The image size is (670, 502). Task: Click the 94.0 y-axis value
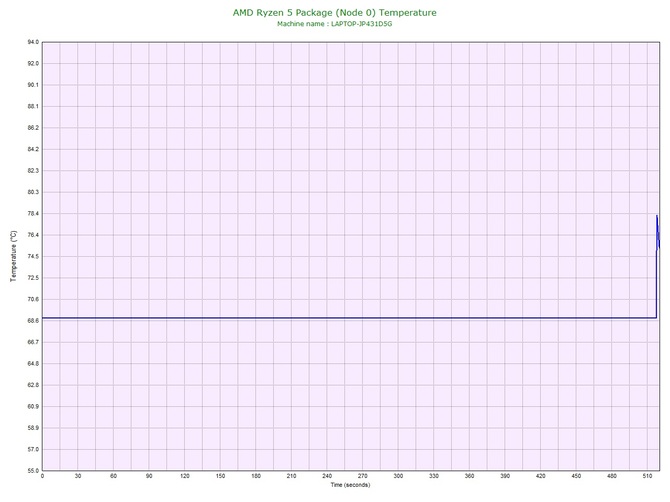tap(33, 42)
